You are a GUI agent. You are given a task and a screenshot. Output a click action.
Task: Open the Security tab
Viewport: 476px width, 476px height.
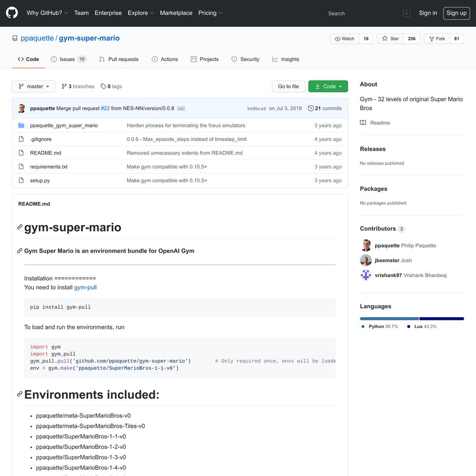[245, 59]
